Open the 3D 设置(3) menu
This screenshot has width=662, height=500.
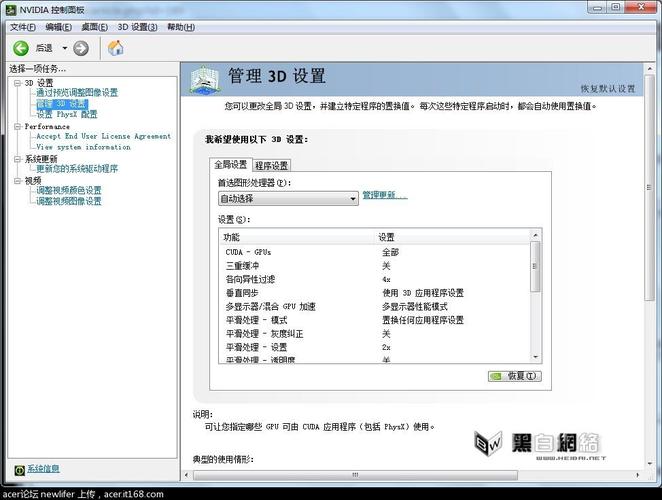pos(138,27)
